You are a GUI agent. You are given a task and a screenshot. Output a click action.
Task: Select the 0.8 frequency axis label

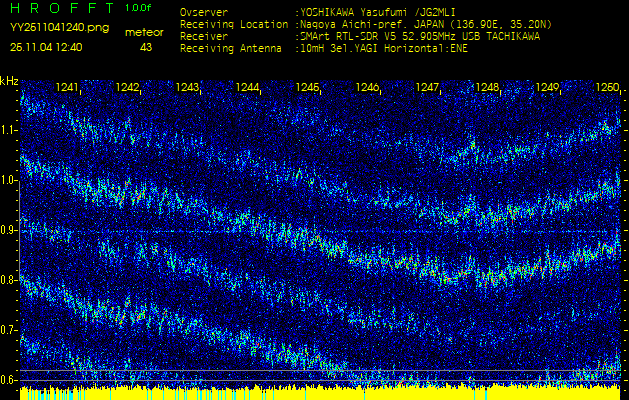(9, 280)
